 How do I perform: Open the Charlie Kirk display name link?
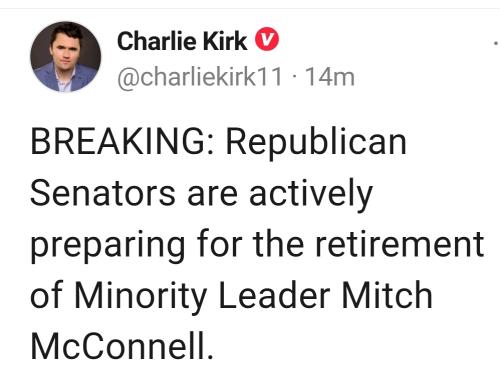coord(182,41)
